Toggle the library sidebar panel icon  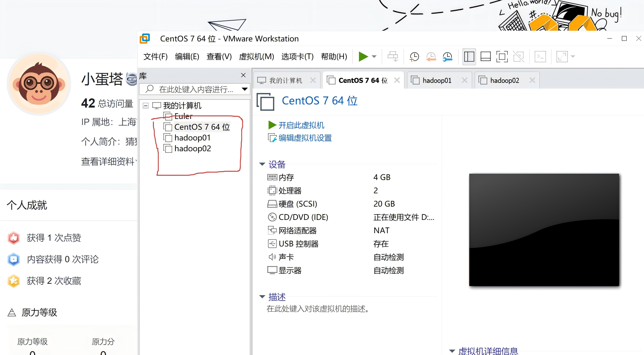coord(469,57)
